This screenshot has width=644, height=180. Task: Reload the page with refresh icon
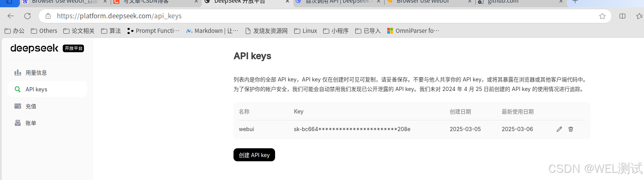coord(27,16)
